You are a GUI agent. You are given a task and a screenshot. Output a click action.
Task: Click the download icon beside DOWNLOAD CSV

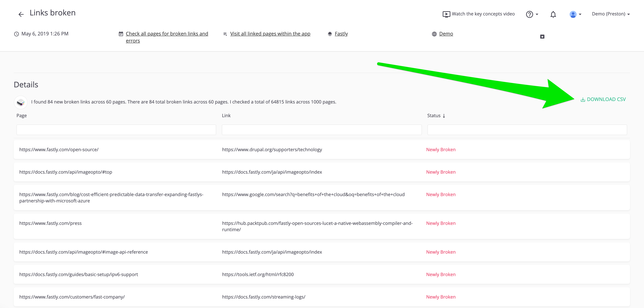point(583,100)
